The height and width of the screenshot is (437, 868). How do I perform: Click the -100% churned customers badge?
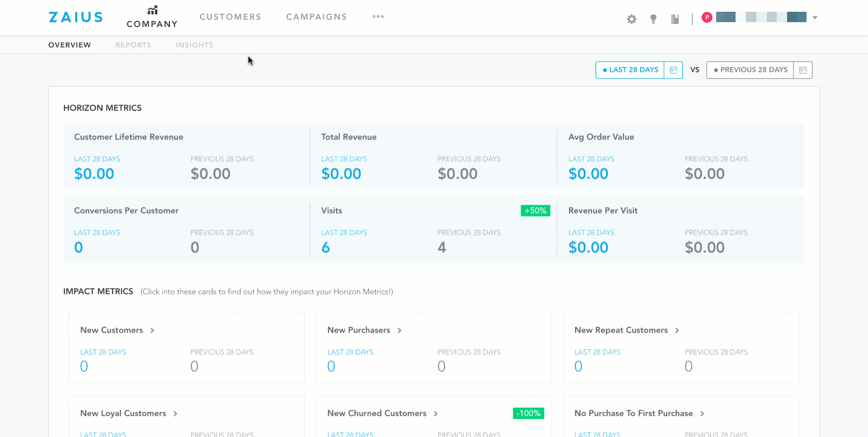[x=528, y=413]
